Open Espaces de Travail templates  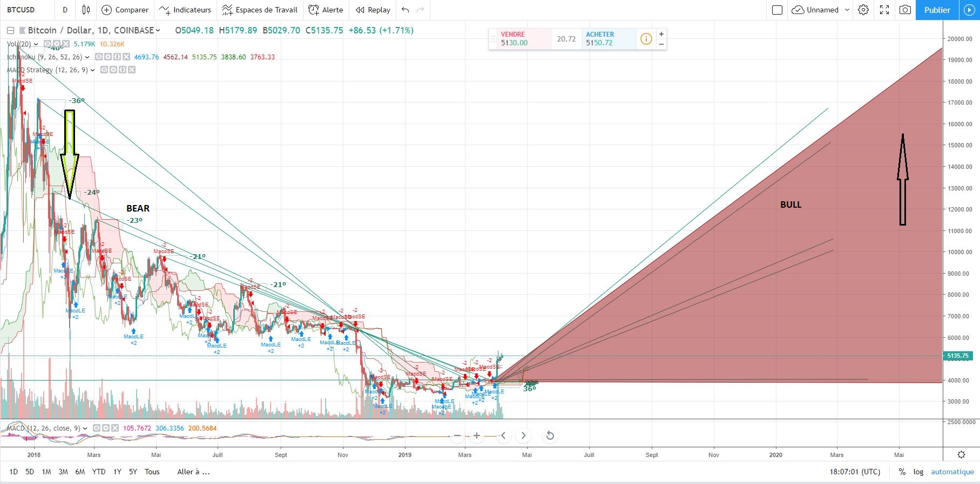coord(260,10)
